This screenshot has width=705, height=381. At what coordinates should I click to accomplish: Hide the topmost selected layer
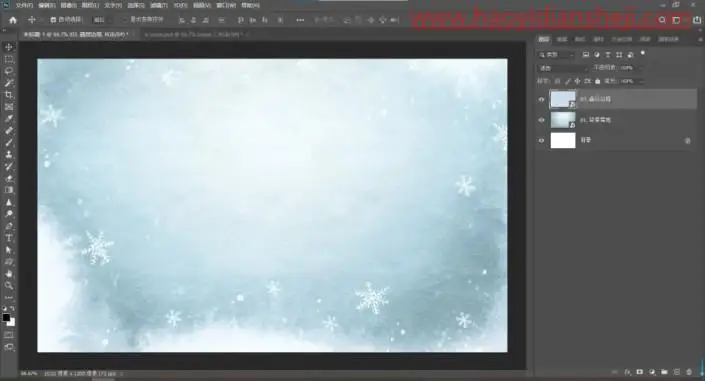tap(541, 99)
